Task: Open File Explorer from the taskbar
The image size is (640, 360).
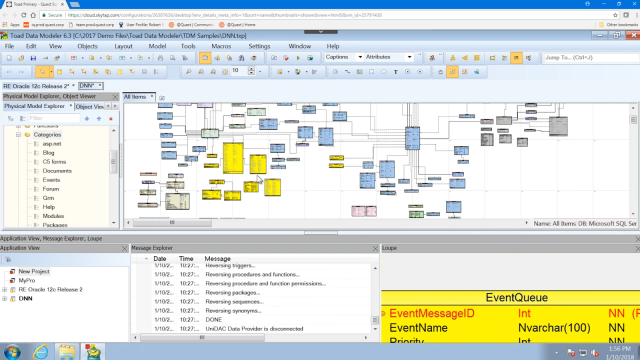Action: click(67, 352)
